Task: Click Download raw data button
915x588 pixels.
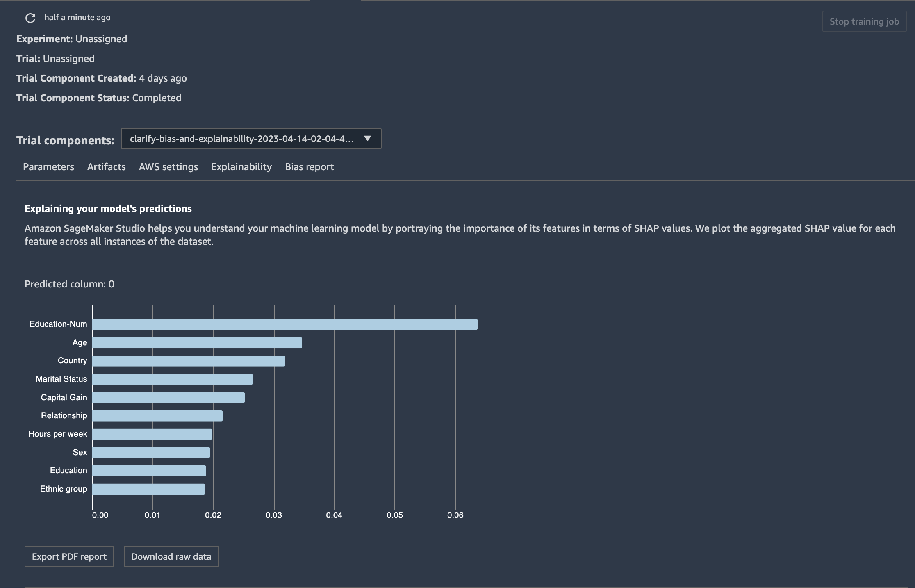Action: (171, 556)
